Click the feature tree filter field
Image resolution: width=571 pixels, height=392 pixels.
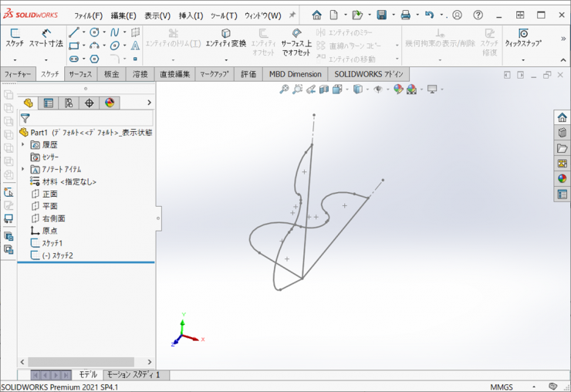[x=89, y=118]
